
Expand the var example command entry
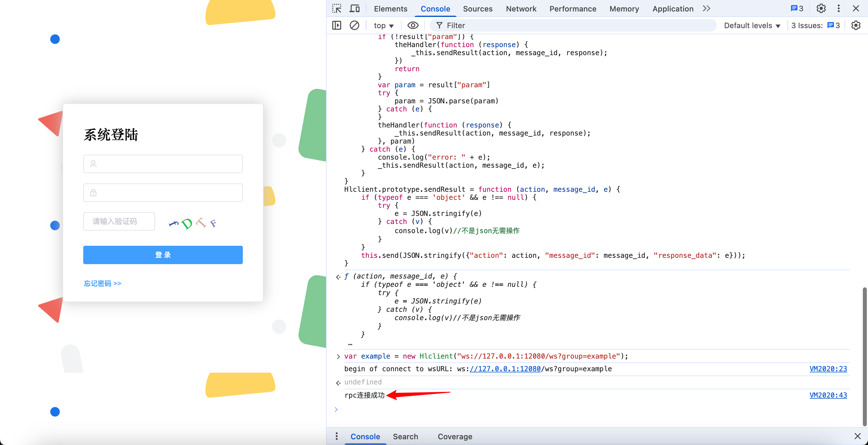point(338,356)
